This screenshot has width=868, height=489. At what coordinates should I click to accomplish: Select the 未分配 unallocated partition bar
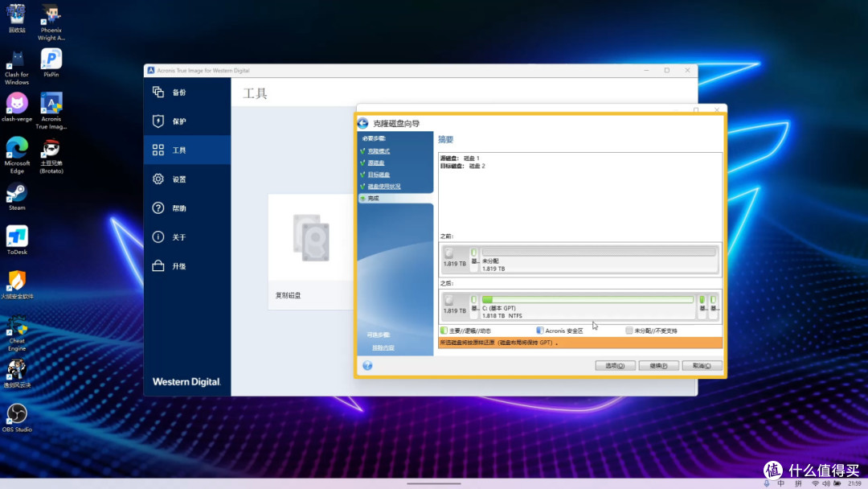coord(599,260)
